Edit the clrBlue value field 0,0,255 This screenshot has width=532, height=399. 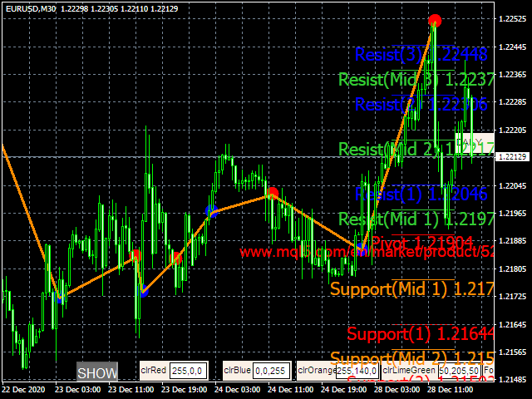pos(272,371)
